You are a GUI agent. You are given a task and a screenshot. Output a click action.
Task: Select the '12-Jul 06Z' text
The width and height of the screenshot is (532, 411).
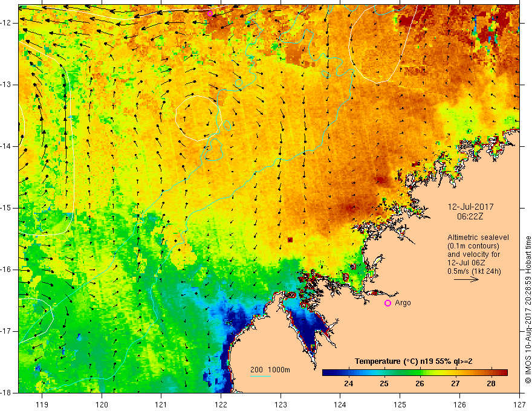click(x=466, y=263)
